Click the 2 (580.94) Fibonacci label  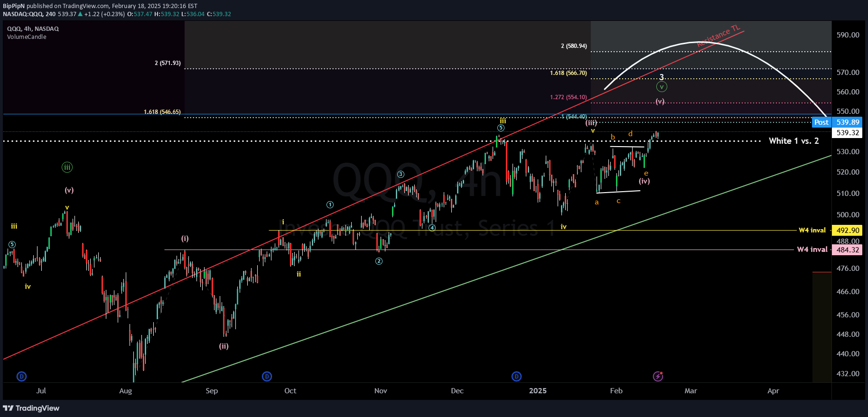(574, 46)
